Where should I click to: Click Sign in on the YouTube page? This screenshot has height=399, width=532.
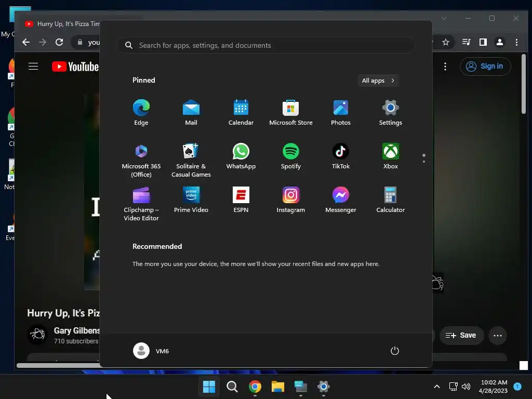click(485, 66)
